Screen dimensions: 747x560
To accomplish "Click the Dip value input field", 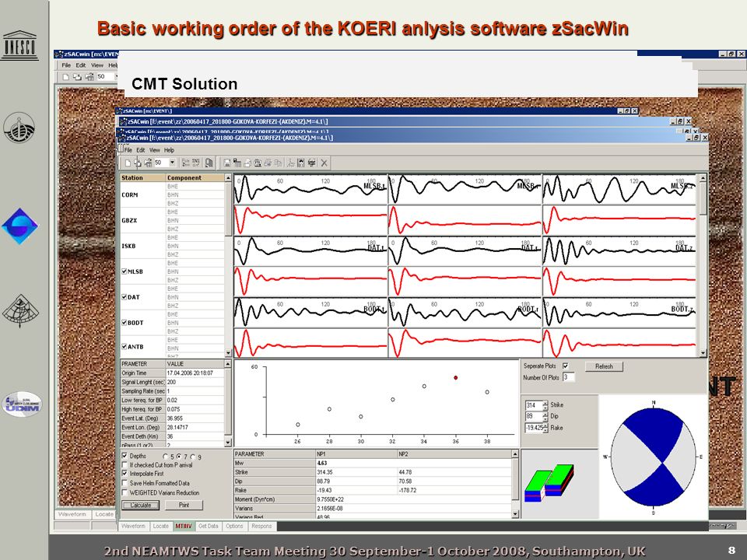I will 534,416.
